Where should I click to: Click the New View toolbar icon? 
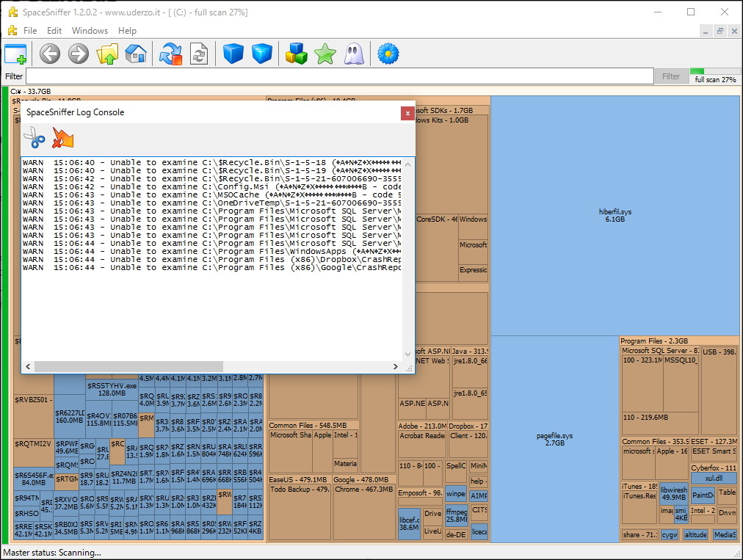[x=15, y=54]
